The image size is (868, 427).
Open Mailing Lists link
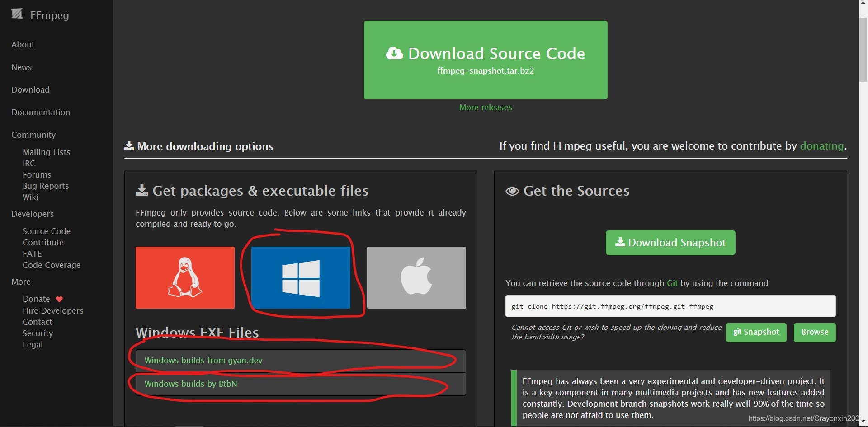tap(47, 152)
